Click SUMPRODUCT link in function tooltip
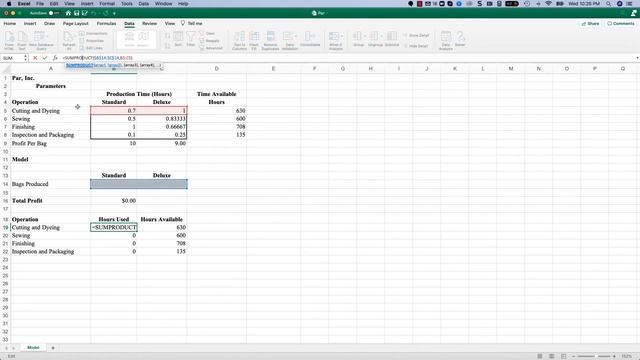This screenshot has height=360, width=640. click(x=79, y=65)
